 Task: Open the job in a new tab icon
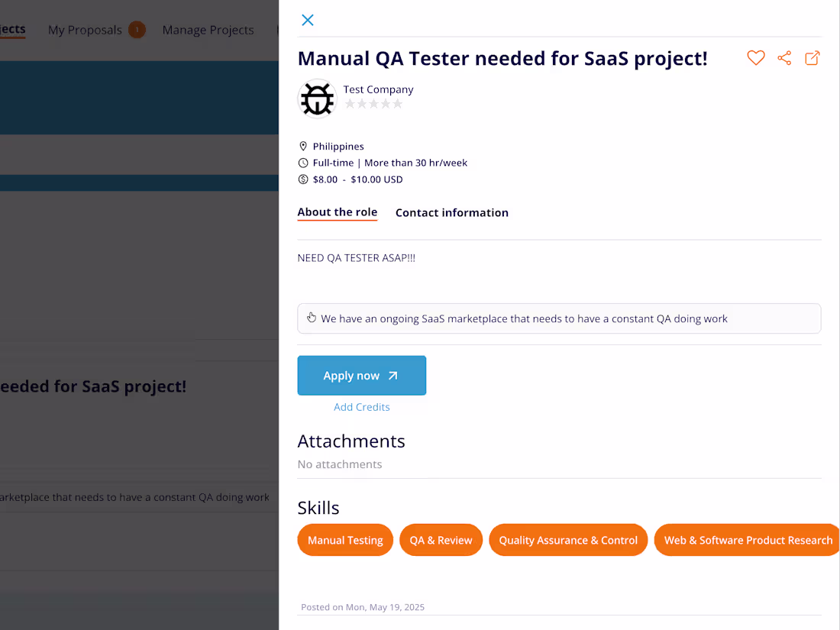(x=812, y=58)
